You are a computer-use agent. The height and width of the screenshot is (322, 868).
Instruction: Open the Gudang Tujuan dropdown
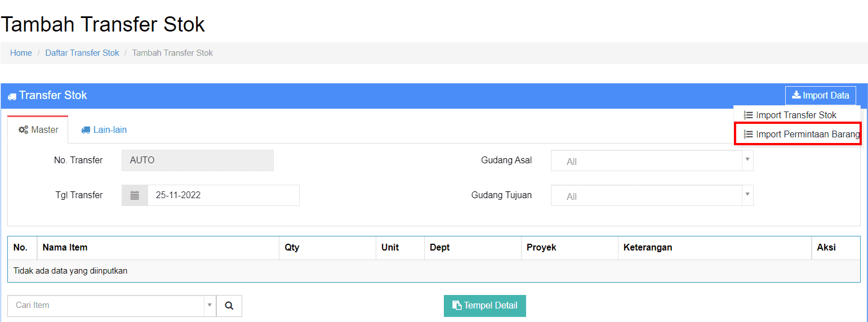652,195
